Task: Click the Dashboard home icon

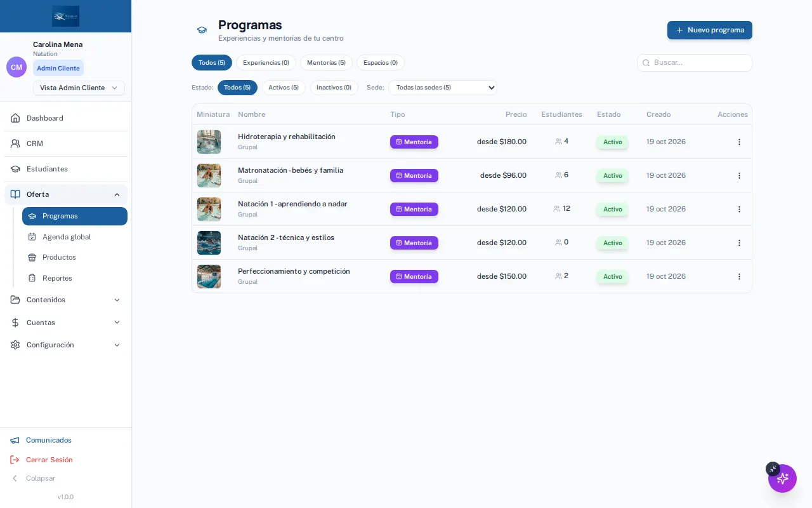Action: (15, 118)
